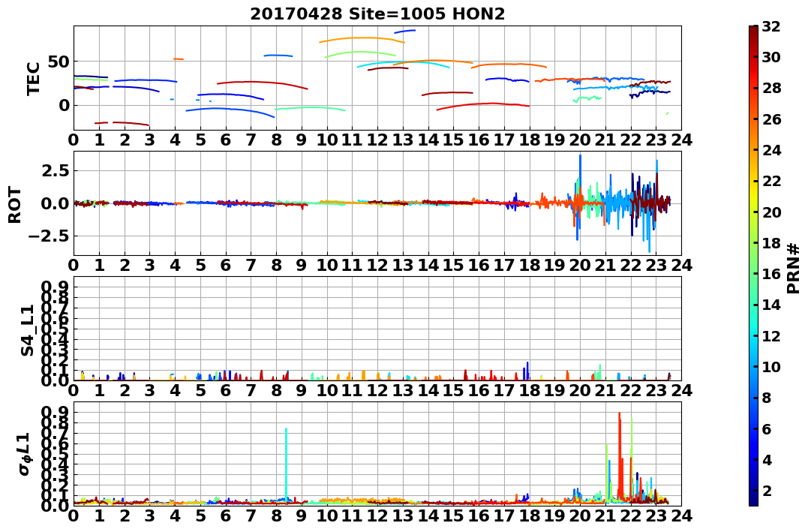Click the 0 tick label on the TEC y-axis

pos(64,105)
